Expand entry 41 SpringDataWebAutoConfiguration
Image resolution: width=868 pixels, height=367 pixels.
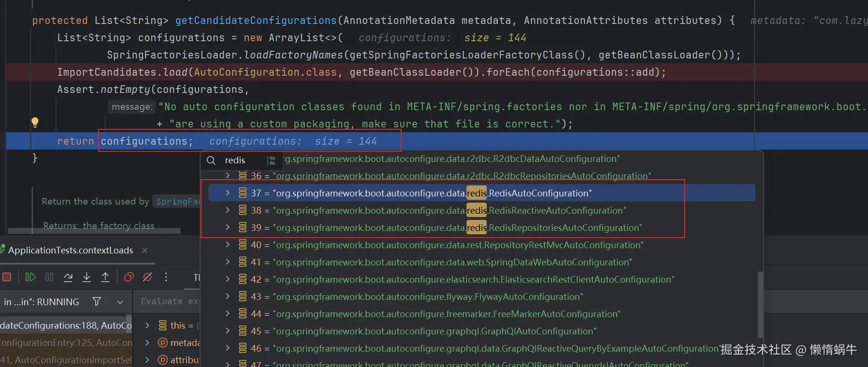[228, 262]
